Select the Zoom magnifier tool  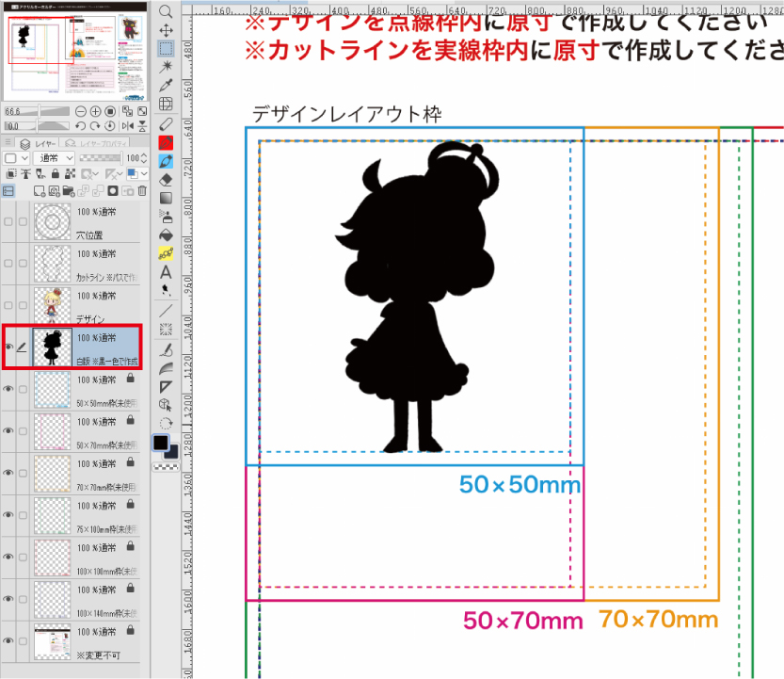pos(166,11)
